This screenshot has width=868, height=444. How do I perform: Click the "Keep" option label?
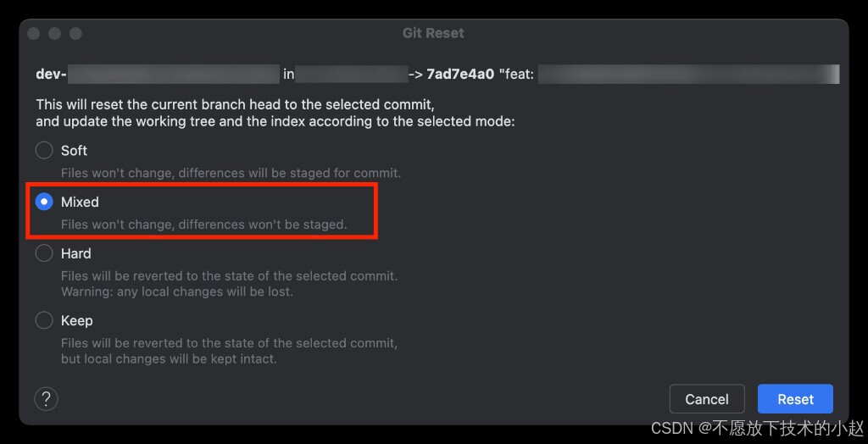pos(76,320)
